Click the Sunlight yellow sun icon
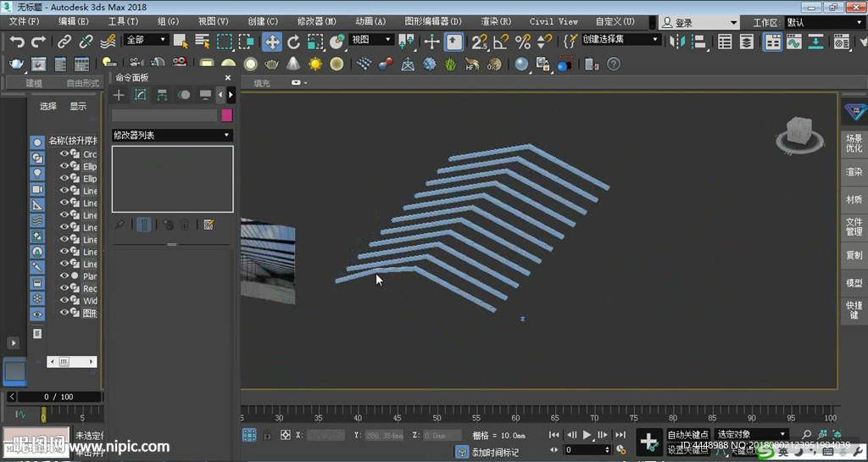The height and width of the screenshot is (462, 868). click(315, 64)
